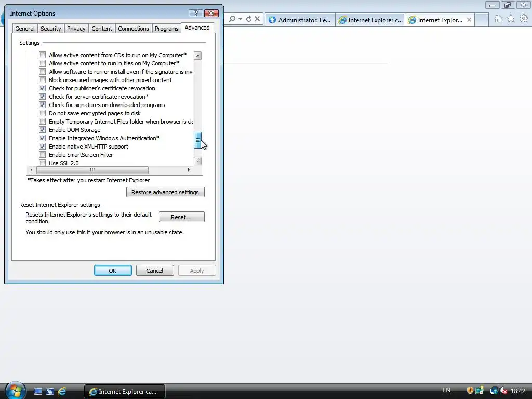Click Switch between windows quick launch icon
532x399 pixels.
50,391
